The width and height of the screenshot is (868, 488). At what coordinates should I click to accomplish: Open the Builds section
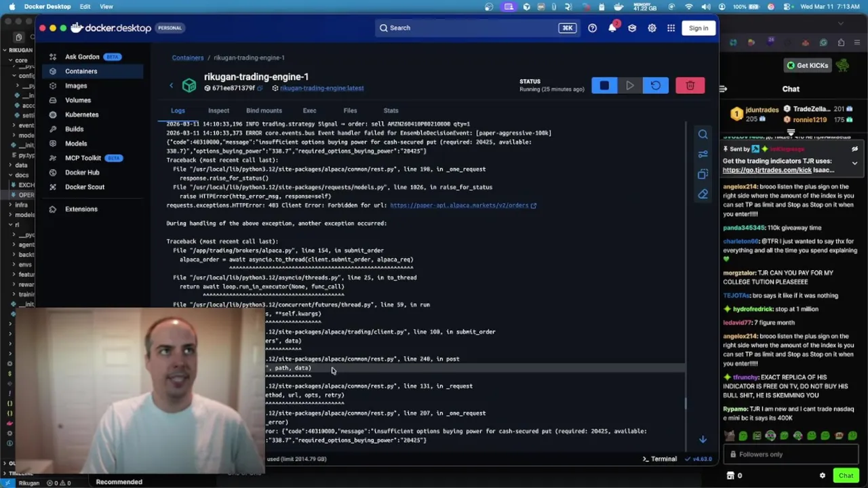pos(92,129)
